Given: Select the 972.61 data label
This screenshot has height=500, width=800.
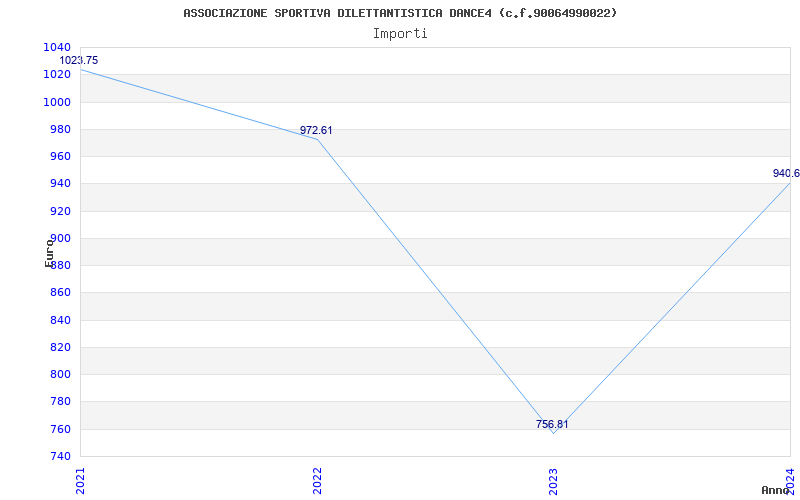Looking at the screenshot, I should 316,130.
